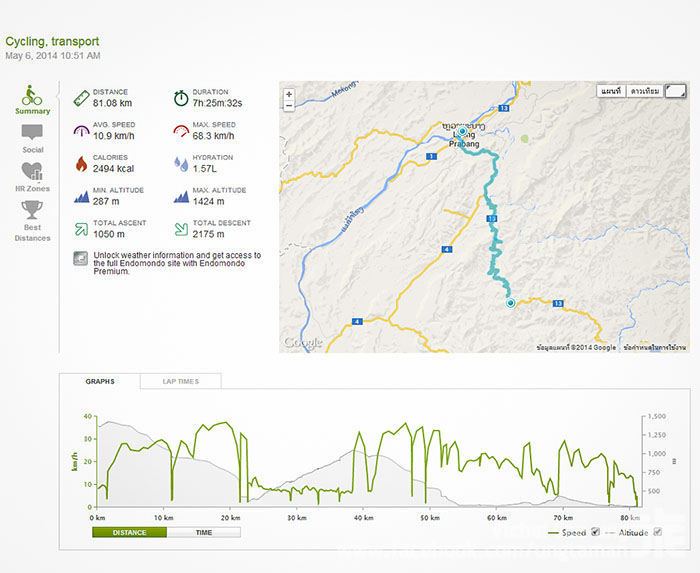This screenshot has height=573, width=700.
Task: Click the map zoom in plus button
Action: (x=289, y=94)
